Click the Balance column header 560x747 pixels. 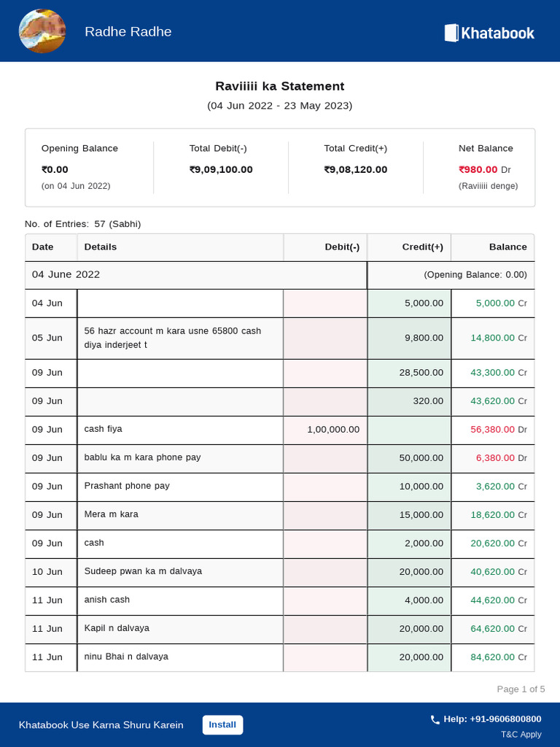coord(507,247)
